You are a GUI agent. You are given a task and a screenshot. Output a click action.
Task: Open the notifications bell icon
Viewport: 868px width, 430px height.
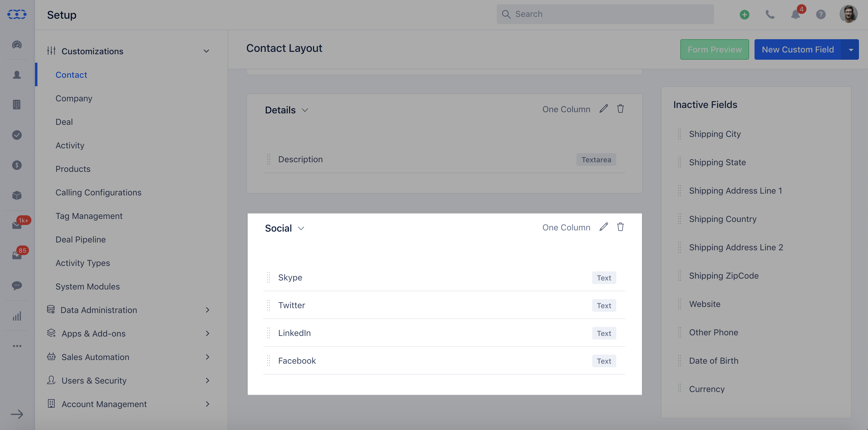click(796, 14)
